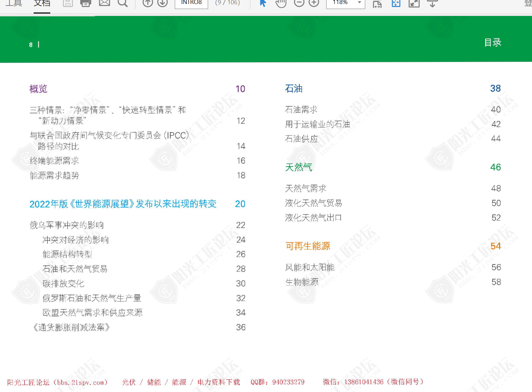Open the 石油 section heading
The width and height of the screenshot is (532, 392).
pos(294,89)
